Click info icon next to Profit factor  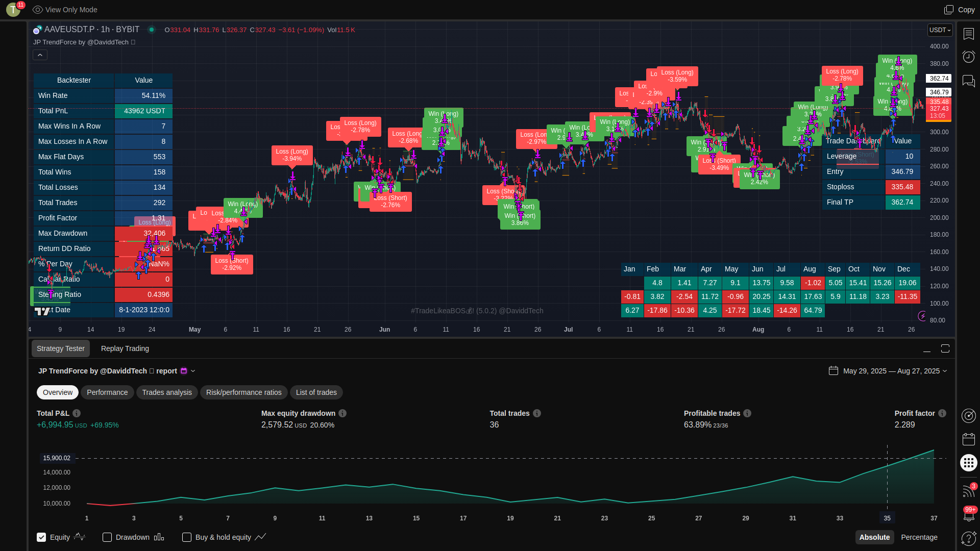coord(942,413)
